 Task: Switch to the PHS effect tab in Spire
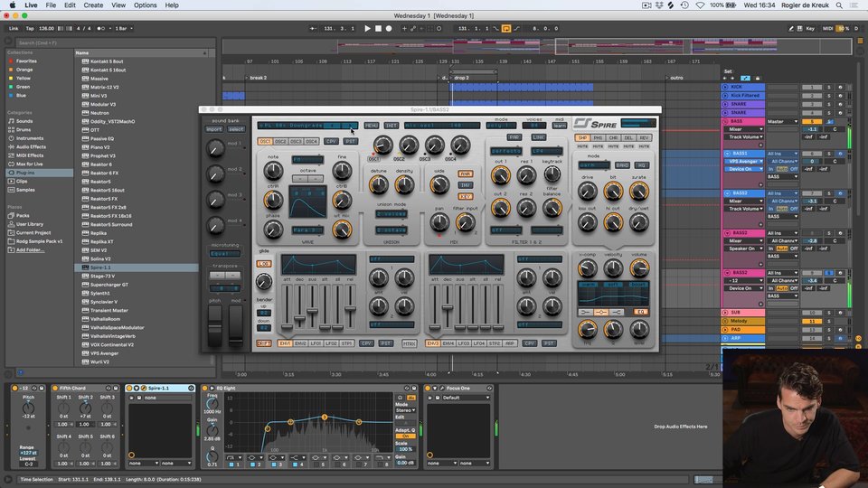[x=598, y=137]
